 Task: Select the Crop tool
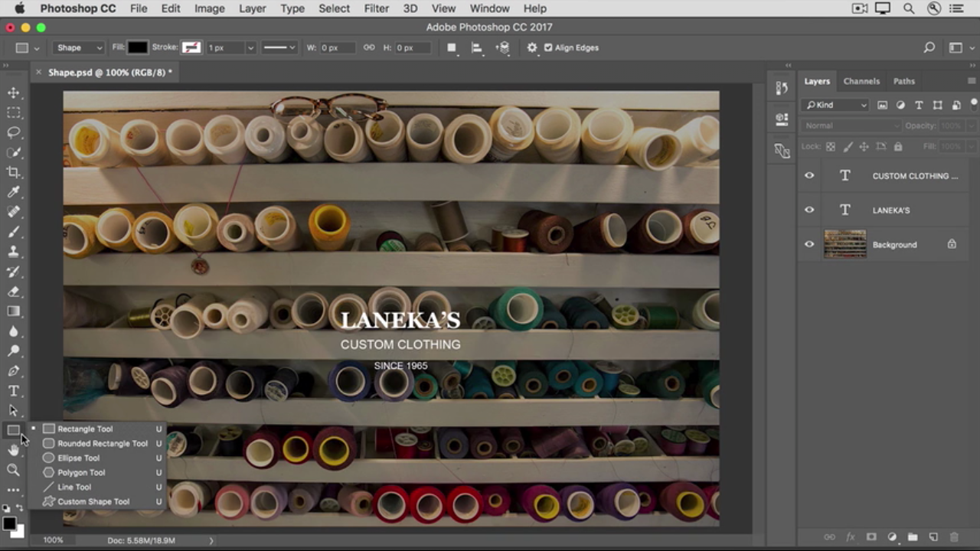(x=14, y=172)
